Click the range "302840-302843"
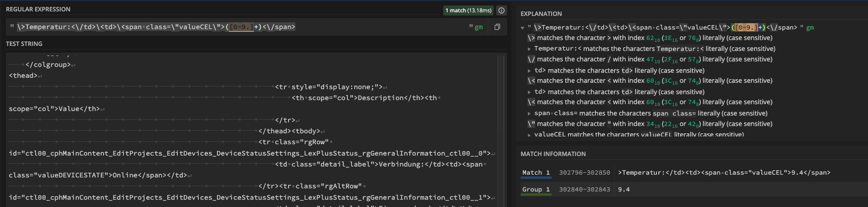The image size is (868, 207). 584,189
